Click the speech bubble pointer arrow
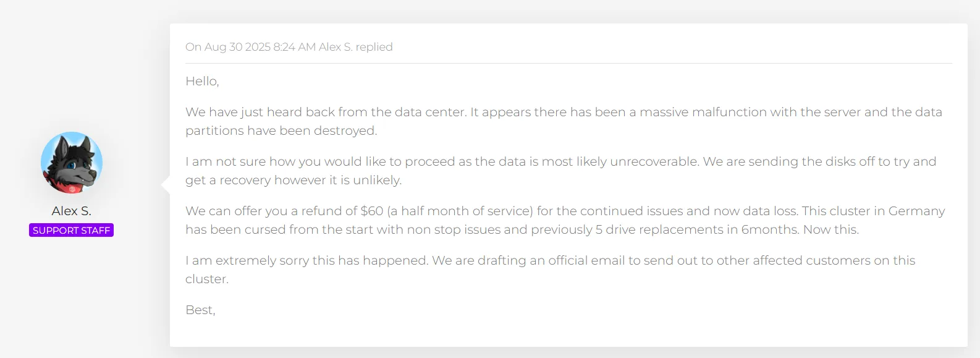Screen dimensions: 980x358 click(166, 184)
